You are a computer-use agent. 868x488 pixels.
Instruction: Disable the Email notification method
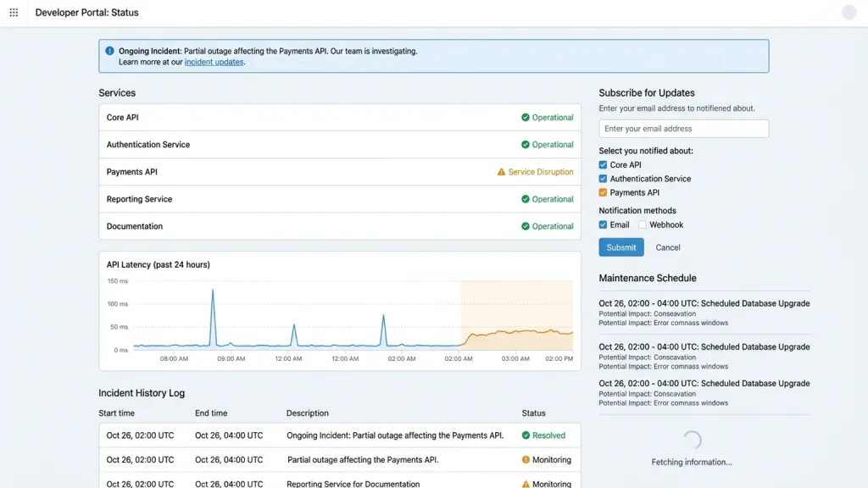tap(603, 225)
